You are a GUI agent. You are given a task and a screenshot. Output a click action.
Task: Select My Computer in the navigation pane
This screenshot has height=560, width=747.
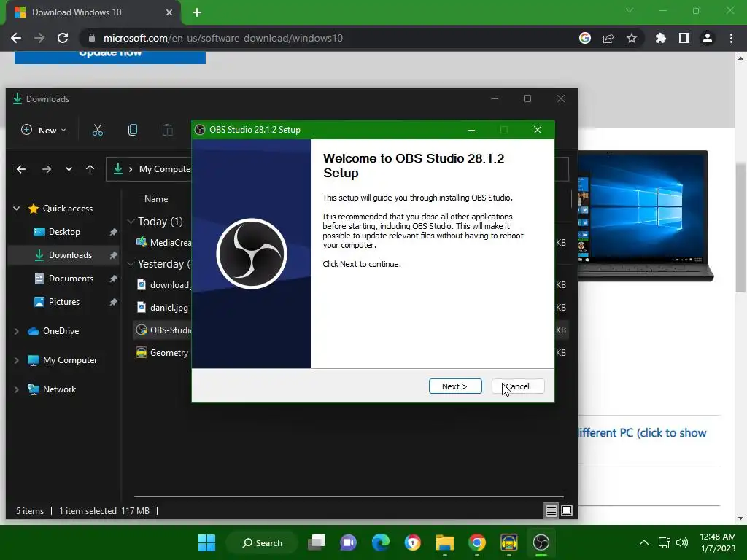tap(70, 360)
